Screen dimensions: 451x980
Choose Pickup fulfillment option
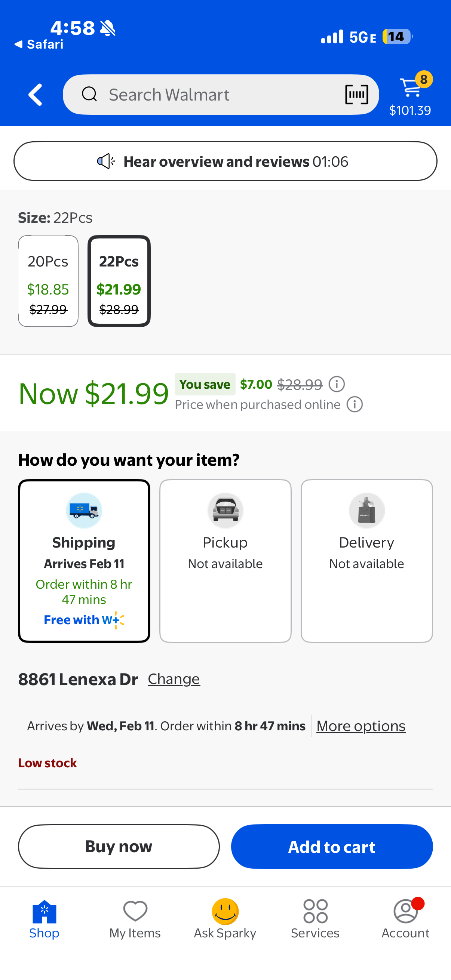point(225,560)
